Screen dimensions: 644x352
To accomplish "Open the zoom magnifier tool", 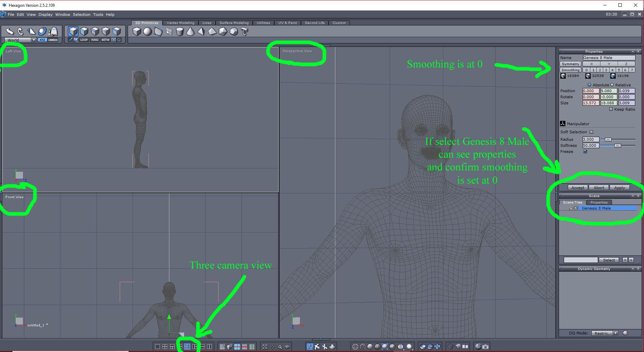I will coord(280,347).
